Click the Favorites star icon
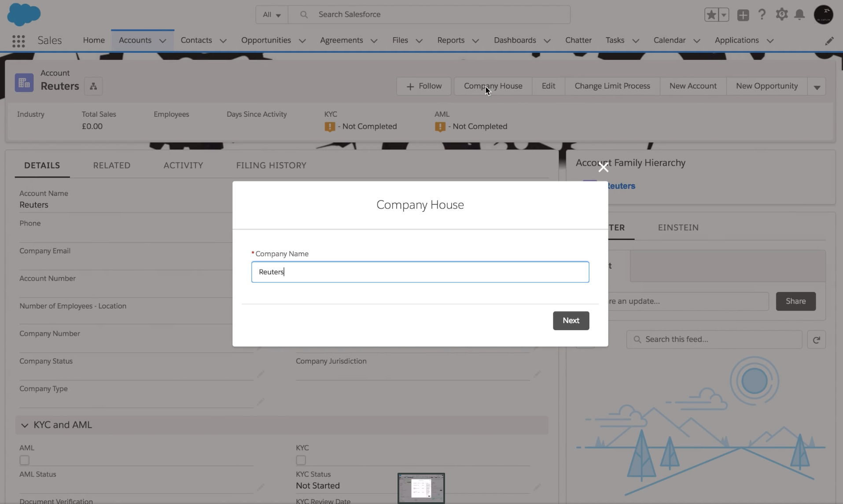This screenshot has width=843, height=504. [x=711, y=15]
